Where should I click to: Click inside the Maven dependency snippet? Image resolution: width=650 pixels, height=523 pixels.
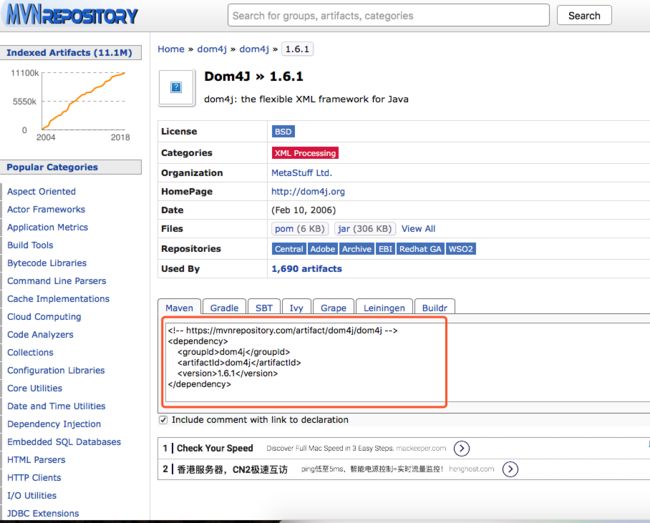[305, 362]
